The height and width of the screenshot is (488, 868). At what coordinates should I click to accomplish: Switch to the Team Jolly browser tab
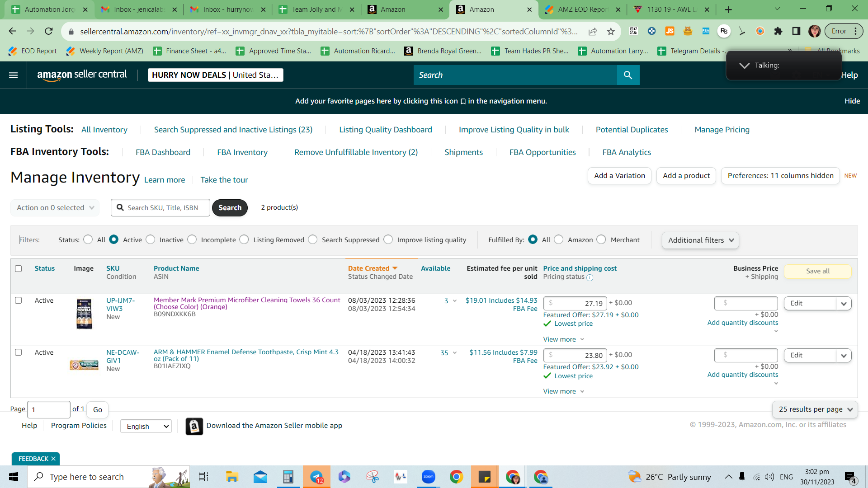pyautogui.click(x=316, y=9)
